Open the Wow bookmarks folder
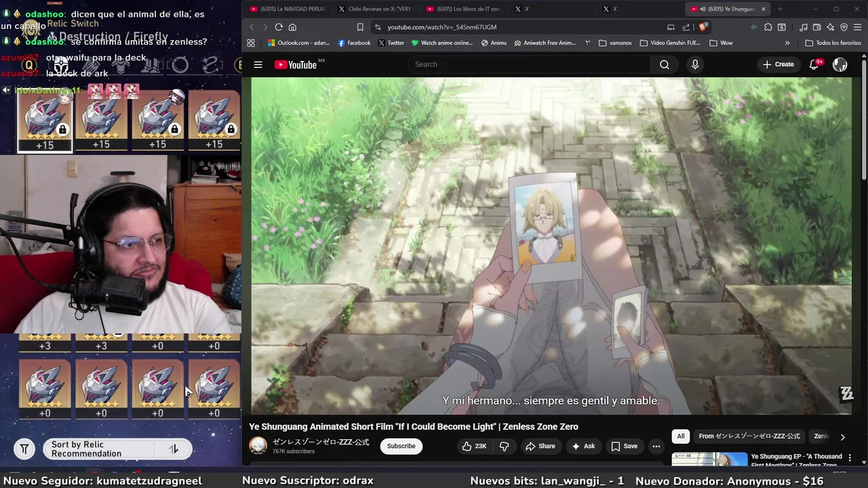Image resolution: width=868 pixels, height=488 pixels. coord(721,43)
